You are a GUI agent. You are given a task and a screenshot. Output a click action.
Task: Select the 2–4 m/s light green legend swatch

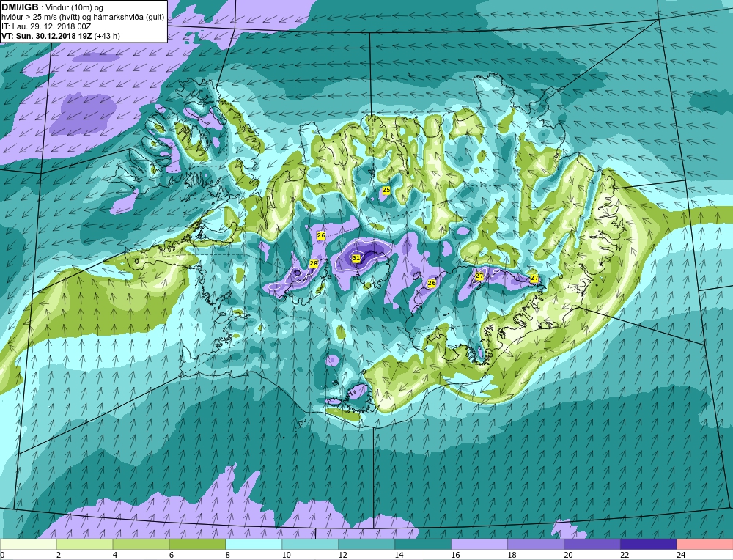tap(84, 545)
